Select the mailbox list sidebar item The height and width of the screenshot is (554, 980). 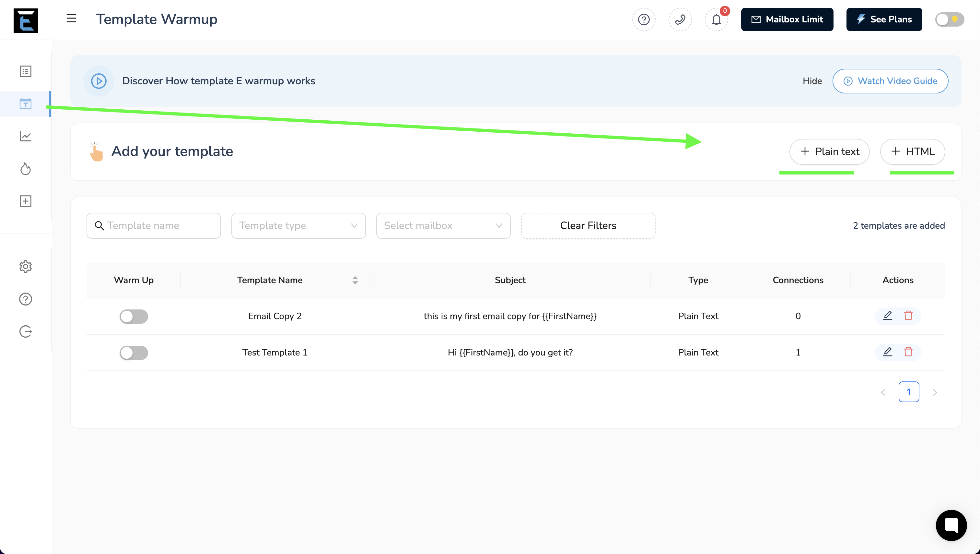click(x=26, y=71)
